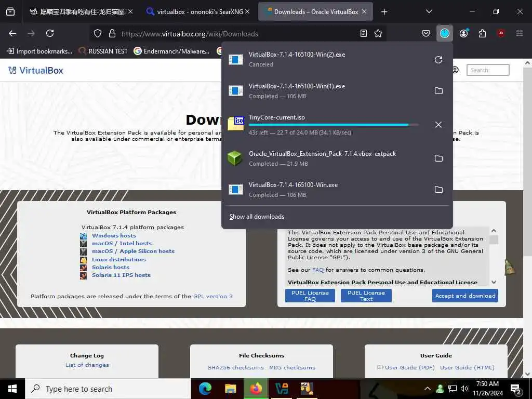Open the Firefox account icon
The width and height of the screenshot is (532, 399).
point(463,33)
